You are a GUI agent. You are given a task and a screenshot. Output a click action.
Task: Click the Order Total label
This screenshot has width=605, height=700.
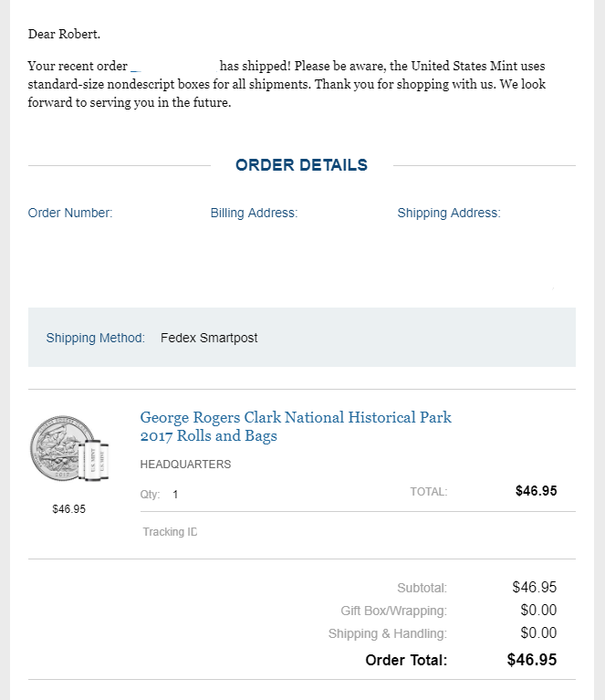coord(406,661)
